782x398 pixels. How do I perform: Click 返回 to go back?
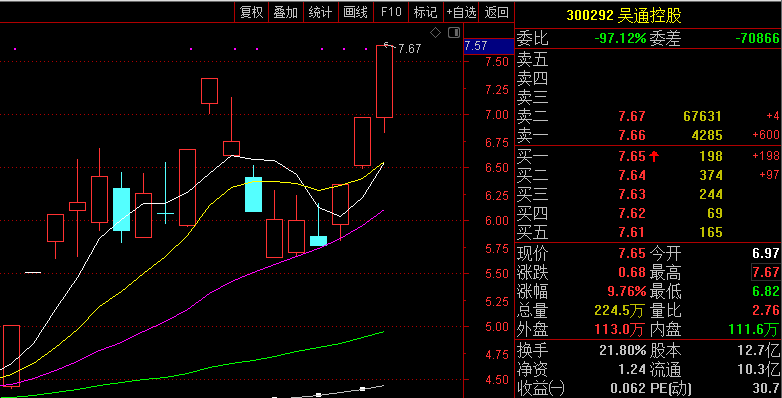(496, 12)
